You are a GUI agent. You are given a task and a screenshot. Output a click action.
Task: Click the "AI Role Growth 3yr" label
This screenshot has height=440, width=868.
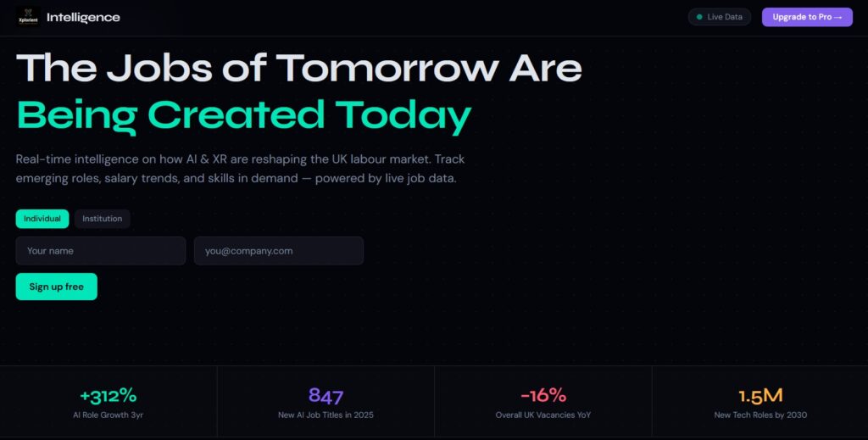point(108,415)
